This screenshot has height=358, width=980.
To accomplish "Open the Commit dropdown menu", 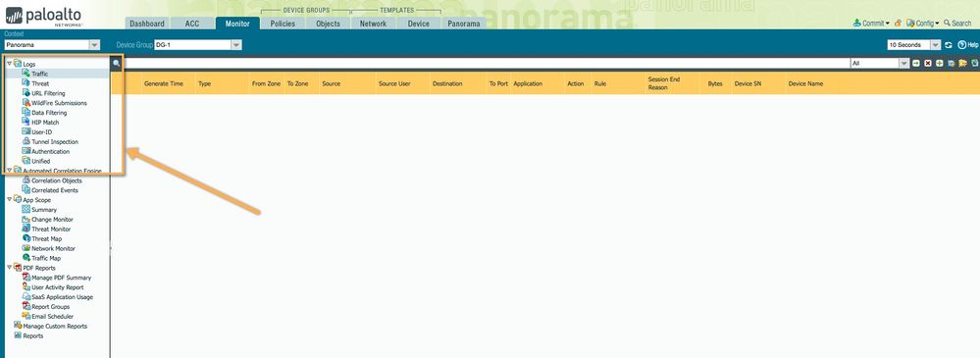I will (871, 24).
